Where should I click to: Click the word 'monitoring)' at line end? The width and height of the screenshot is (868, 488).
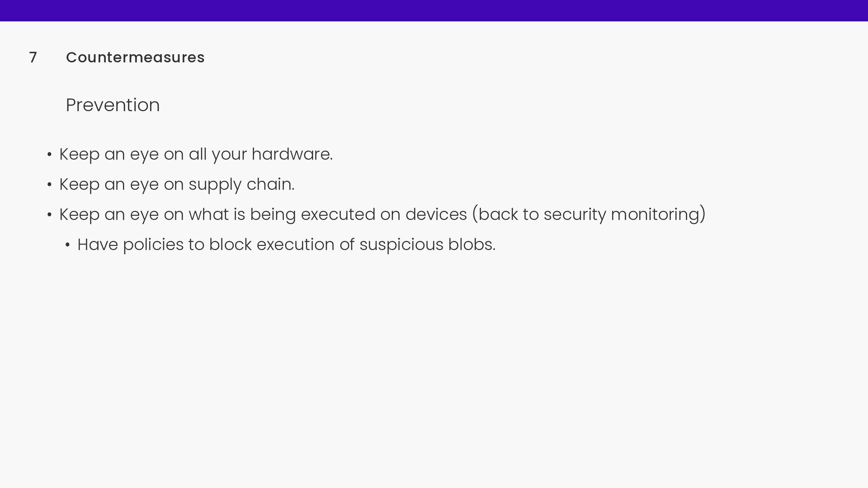pos(658,215)
